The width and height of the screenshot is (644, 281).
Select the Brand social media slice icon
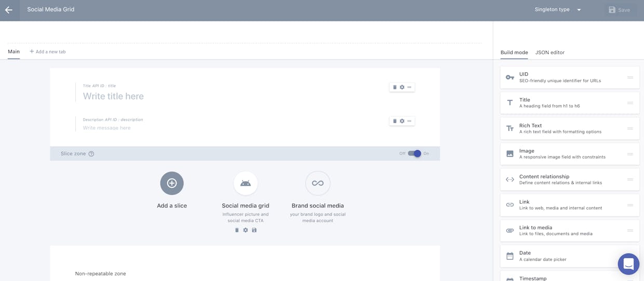318,183
